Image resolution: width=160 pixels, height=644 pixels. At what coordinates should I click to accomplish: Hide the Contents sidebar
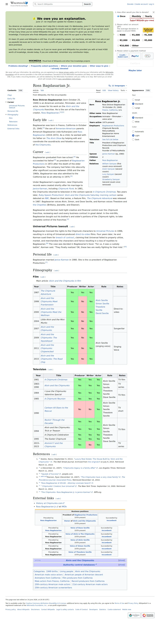pos(20,90)
